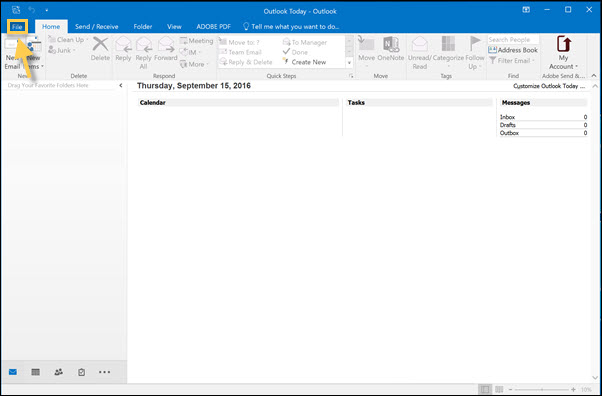Switch to Calendar view icon
The height and width of the screenshot is (396, 602).
click(35, 372)
